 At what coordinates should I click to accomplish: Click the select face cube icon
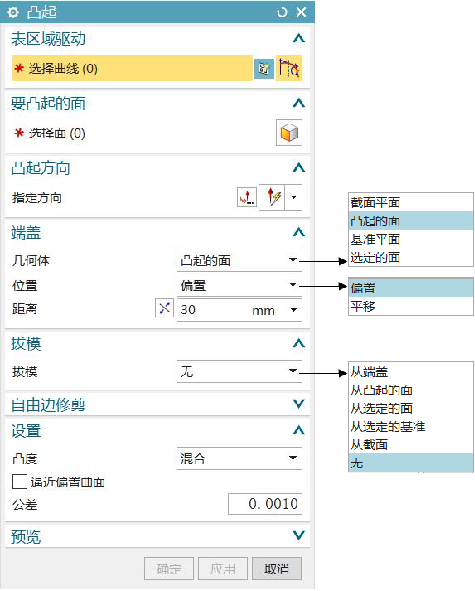click(x=289, y=133)
